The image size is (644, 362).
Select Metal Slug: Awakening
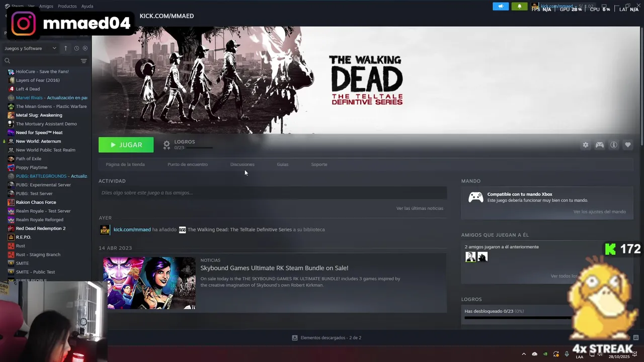(x=39, y=115)
